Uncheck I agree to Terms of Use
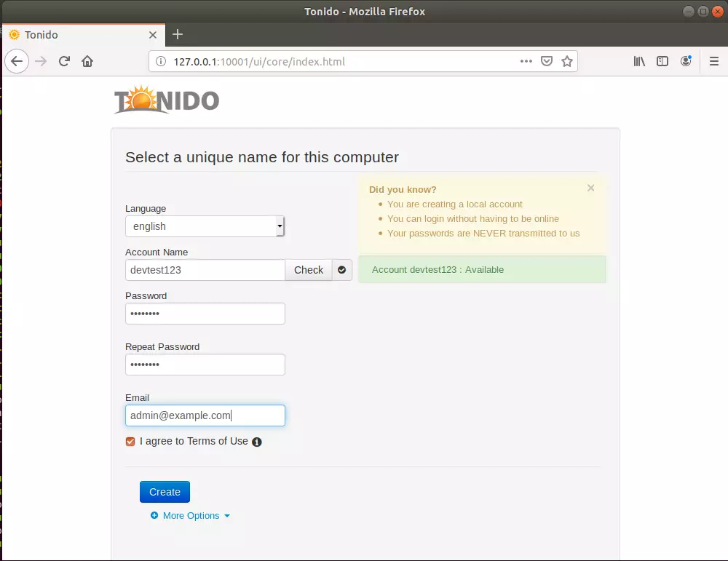Image resolution: width=728 pixels, height=561 pixels. [130, 441]
